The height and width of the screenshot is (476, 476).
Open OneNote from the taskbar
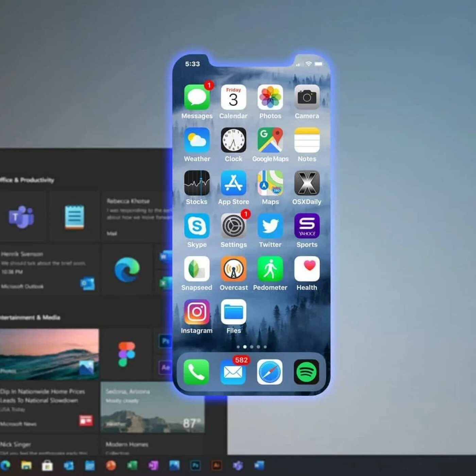click(153, 465)
